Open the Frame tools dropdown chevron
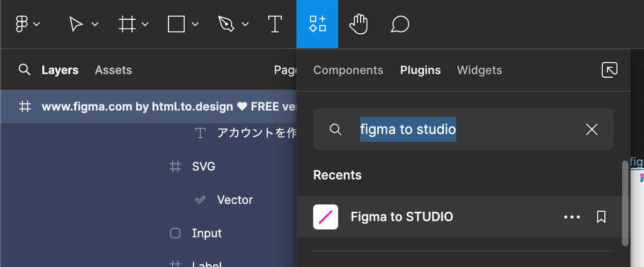The image size is (644, 267). point(145,25)
